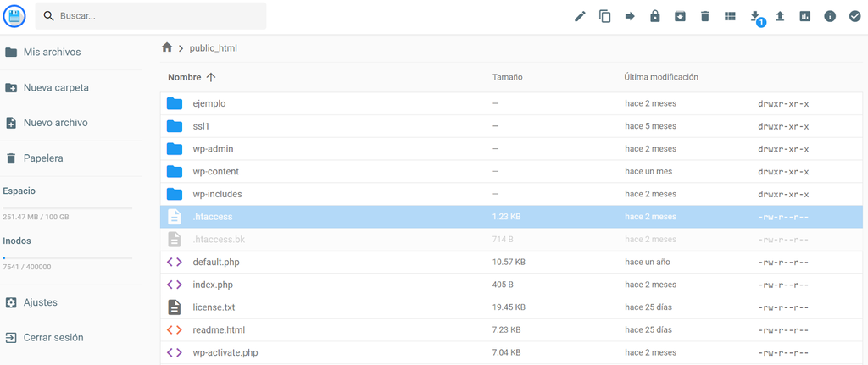Select Nueva carpeta in the sidebar

(56, 87)
